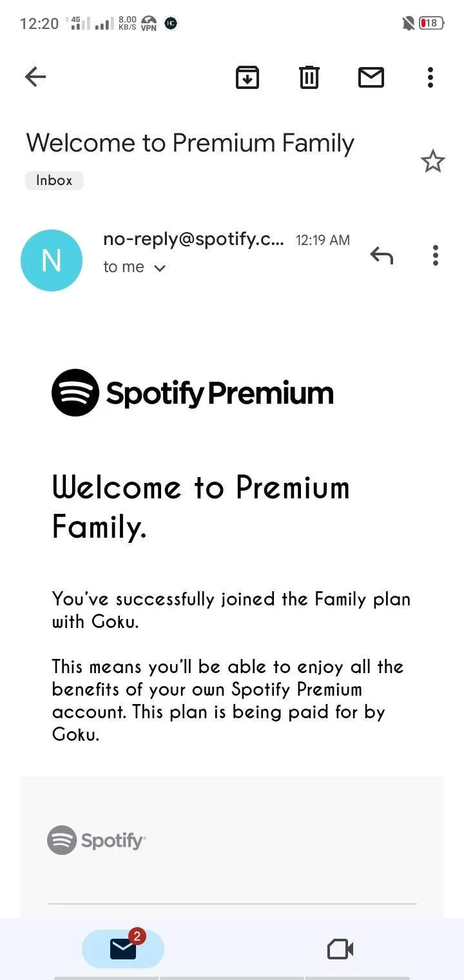
Task: Expand recipient details next to "to me"
Action: pyautogui.click(x=160, y=268)
